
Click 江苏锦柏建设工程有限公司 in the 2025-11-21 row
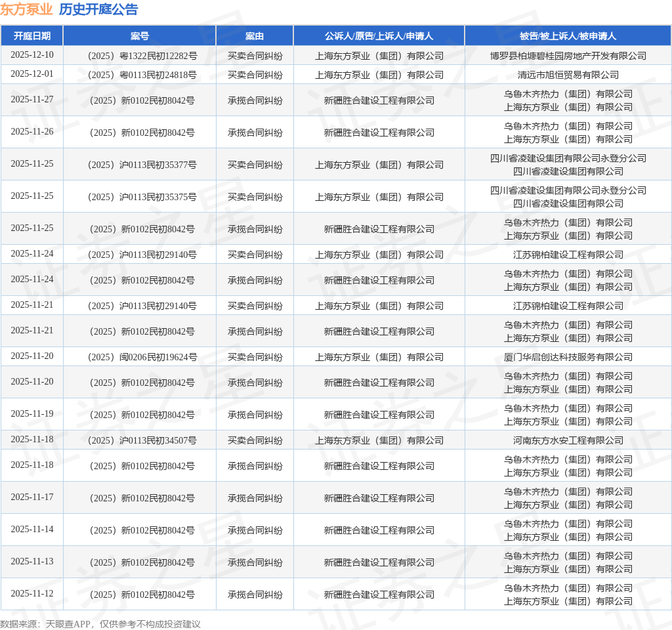pos(568,306)
